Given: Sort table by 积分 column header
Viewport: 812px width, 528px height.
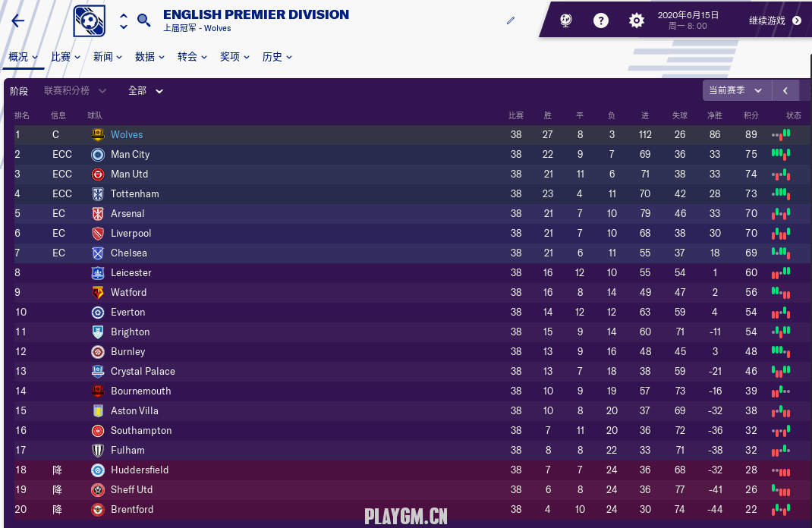Looking at the screenshot, I should [x=751, y=116].
